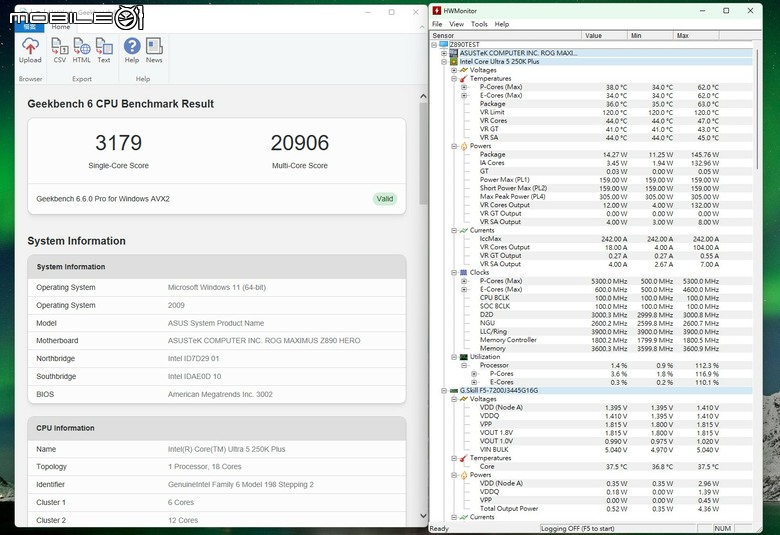Open the News icon in the ribbon
This screenshot has width=780, height=535.
154,46
